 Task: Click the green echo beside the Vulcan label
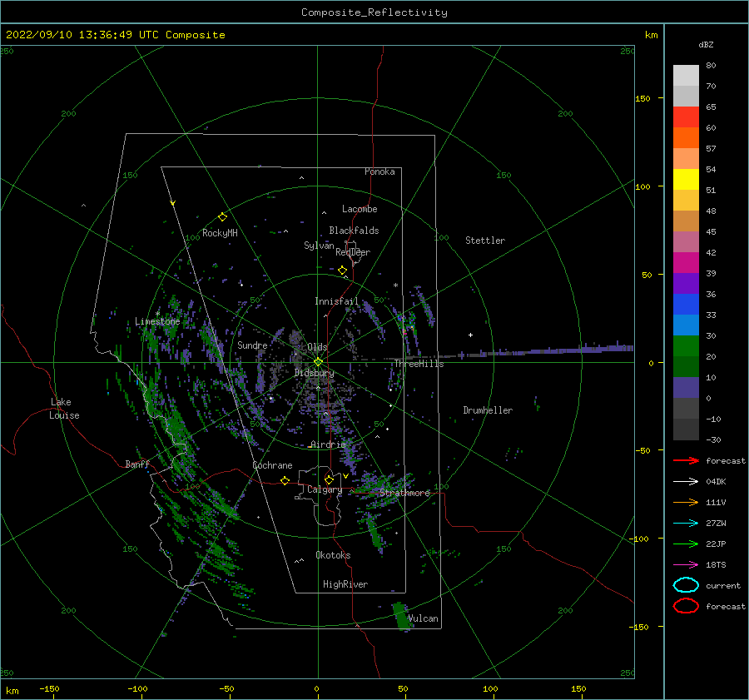coord(401,617)
